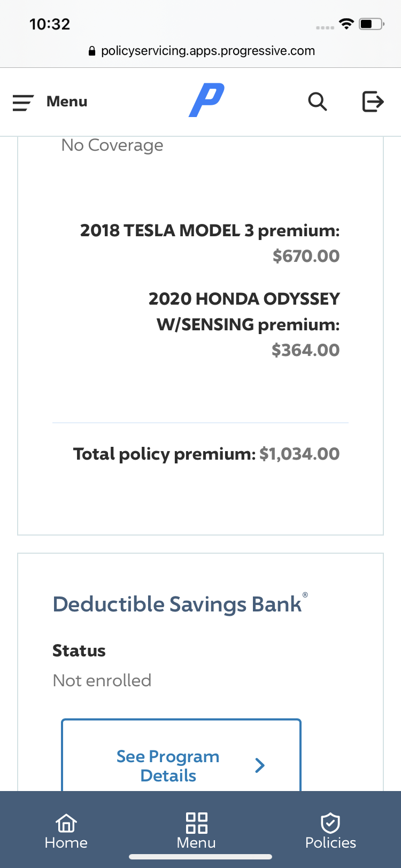Tap the 10:32 clock in status bar
The width and height of the screenshot is (401, 868).
tap(50, 24)
